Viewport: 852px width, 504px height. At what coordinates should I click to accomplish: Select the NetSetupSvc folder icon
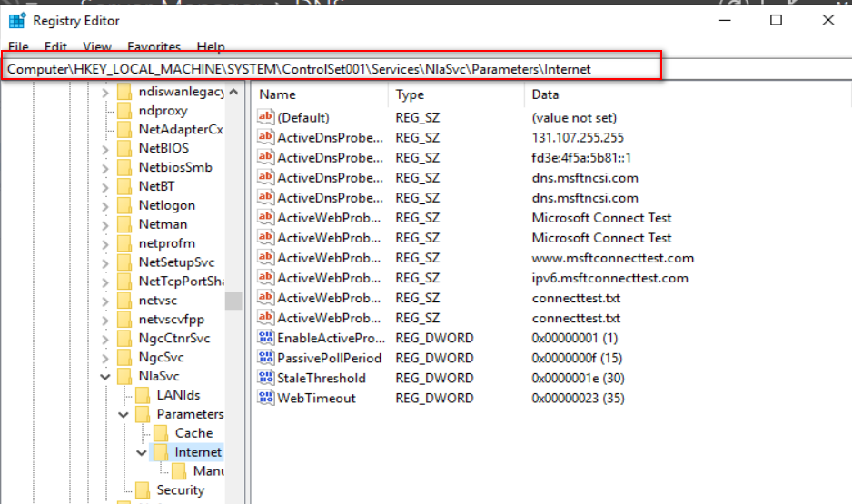(x=124, y=262)
